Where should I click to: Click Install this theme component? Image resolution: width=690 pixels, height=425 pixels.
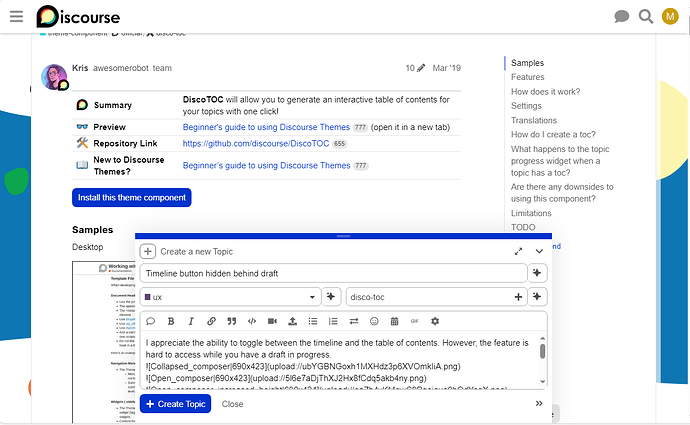coord(132,198)
